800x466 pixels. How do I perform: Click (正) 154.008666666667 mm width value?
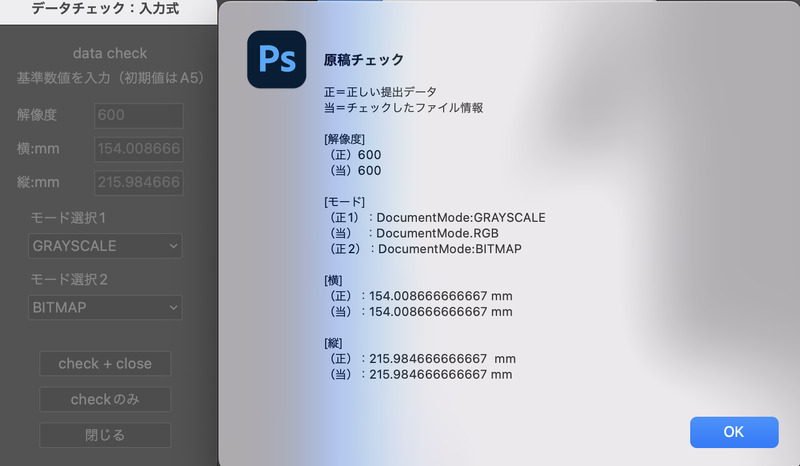click(x=440, y=296)
